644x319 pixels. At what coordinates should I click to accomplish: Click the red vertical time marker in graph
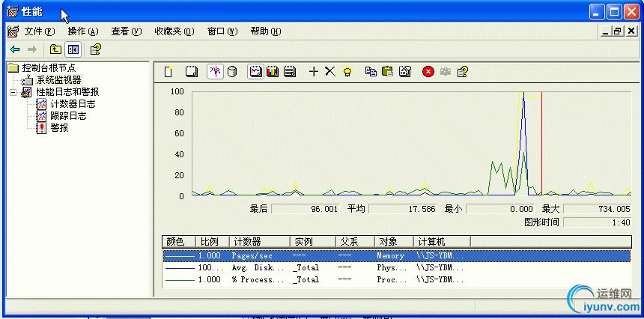click(x=541, y=144)
